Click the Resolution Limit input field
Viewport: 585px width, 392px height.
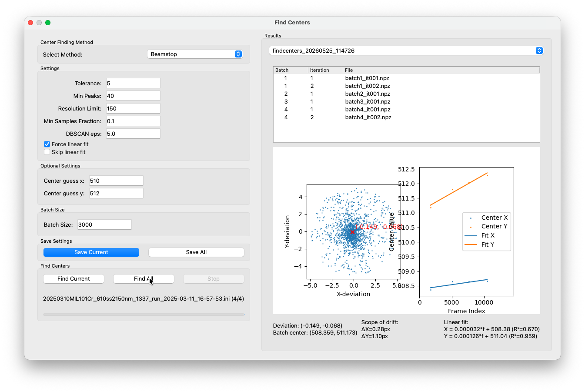[133, 108]
